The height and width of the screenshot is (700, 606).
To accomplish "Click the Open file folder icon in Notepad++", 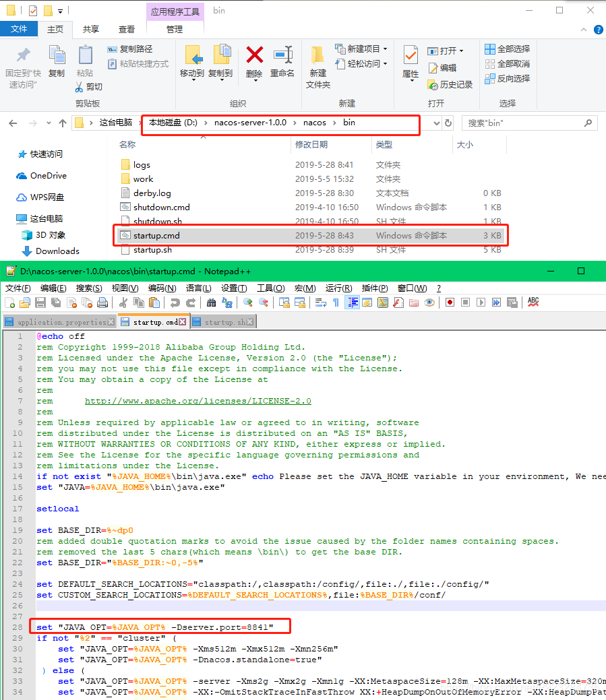I will coord(25,303).
